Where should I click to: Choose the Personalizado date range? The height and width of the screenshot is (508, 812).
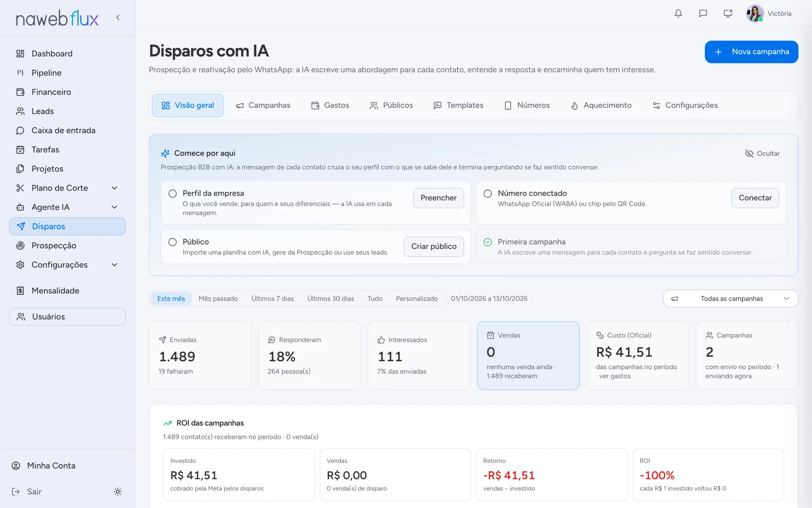click(417, 298)
